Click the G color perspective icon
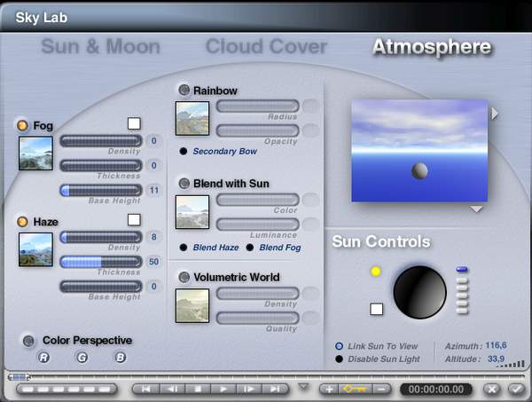The width and height of the screenshot is (532, 402). tap(82, 357)
